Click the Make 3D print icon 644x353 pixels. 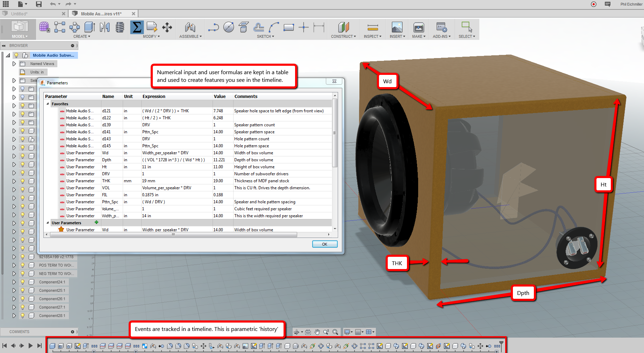pyautogui.click(x=418, y=27)
